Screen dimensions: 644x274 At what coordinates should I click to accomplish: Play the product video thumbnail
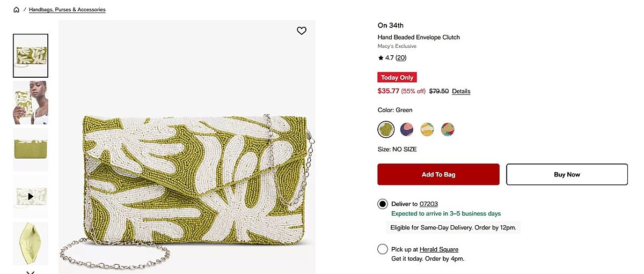click(31, 196)
